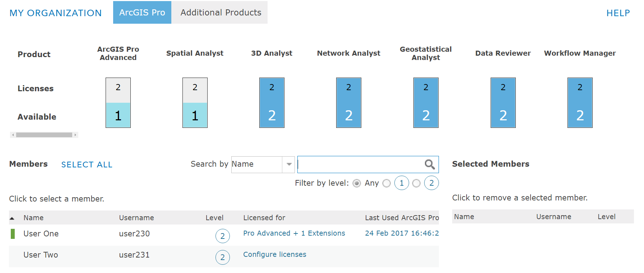Select the level 1 filter radio button
This screenshot has height=273, width=644.
pyautogui.click(x=386, y=183)
